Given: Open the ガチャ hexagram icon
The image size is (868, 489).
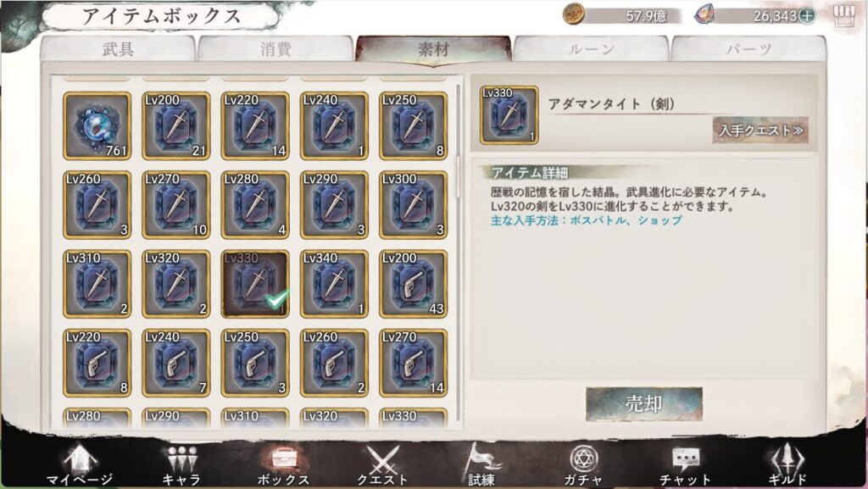Looking at the screenshot, I should pyautogui.click(x=583, y=466).
